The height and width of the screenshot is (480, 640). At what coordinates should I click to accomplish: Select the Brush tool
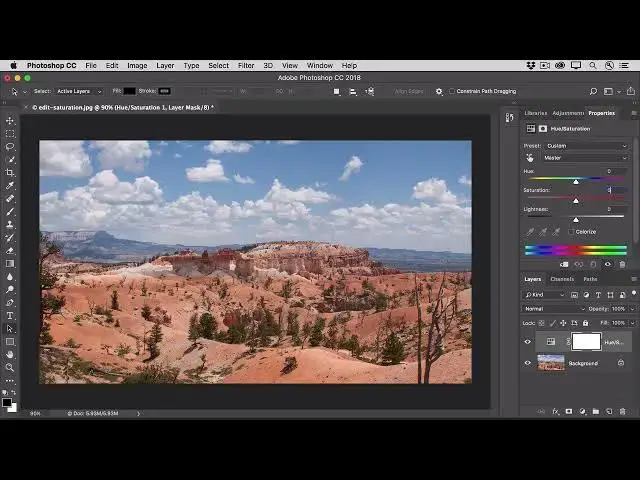(x=10, y=212)
